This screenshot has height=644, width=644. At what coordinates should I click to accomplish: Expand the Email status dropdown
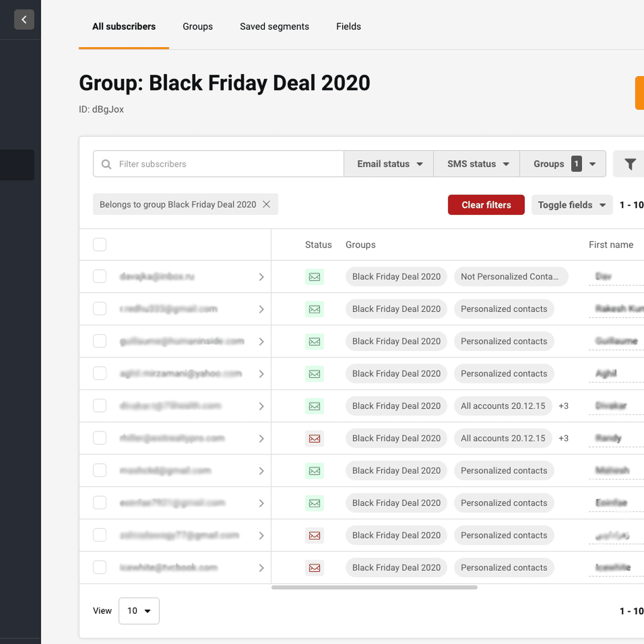point(389,164)
